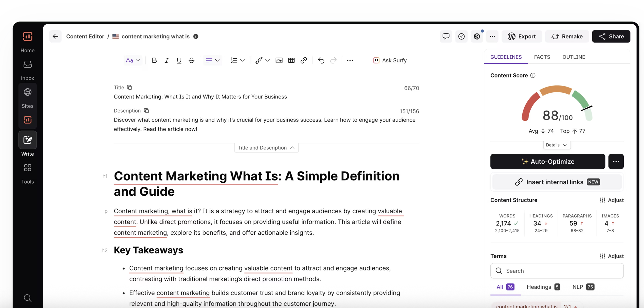Click the Terms search field
The width and height of the screenshot is (644, 308).
[557, 271]
